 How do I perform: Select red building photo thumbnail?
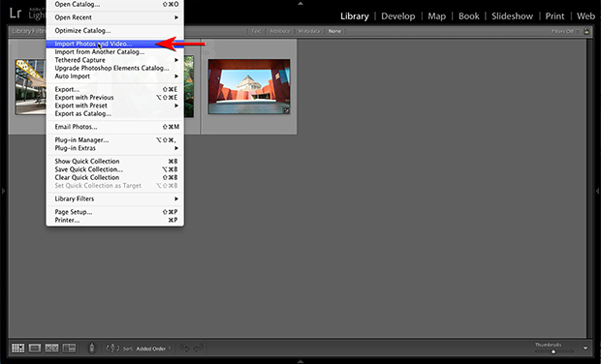pos(249,86)
